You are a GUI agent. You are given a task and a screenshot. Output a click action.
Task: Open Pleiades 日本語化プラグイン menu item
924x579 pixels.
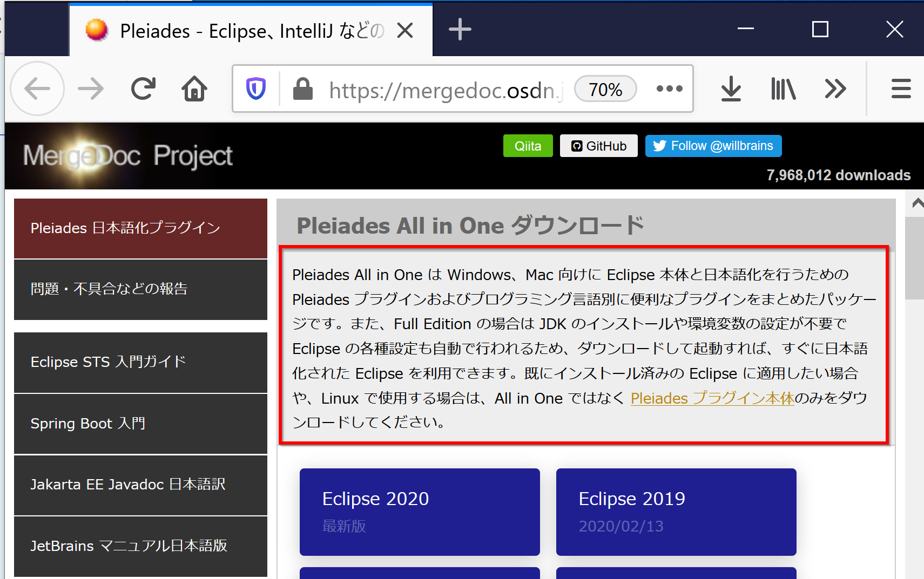coord(140,228)
